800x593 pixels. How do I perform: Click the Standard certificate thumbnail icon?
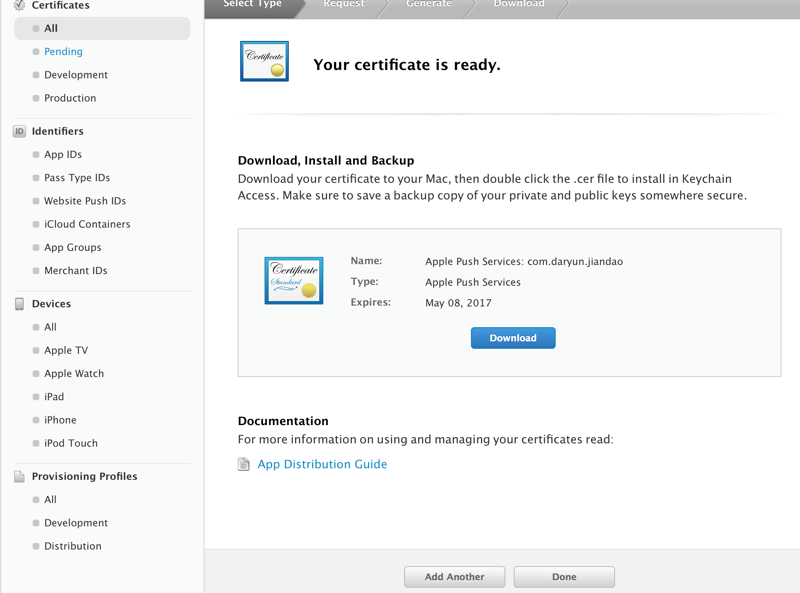click(294, 280)
